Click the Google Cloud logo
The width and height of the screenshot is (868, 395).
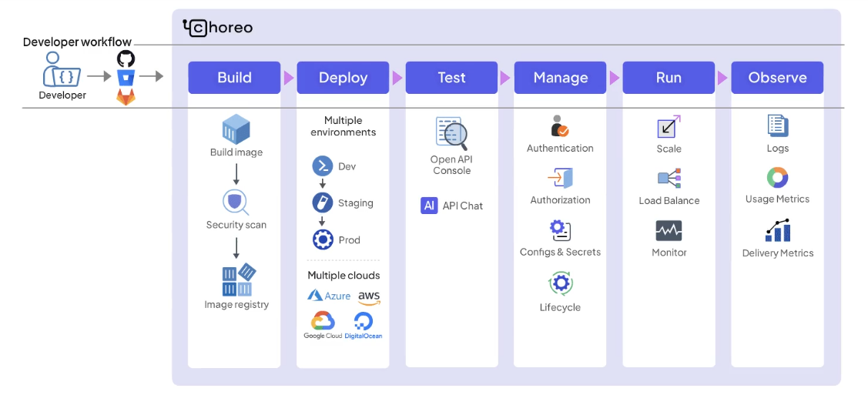tap(323, 325)
